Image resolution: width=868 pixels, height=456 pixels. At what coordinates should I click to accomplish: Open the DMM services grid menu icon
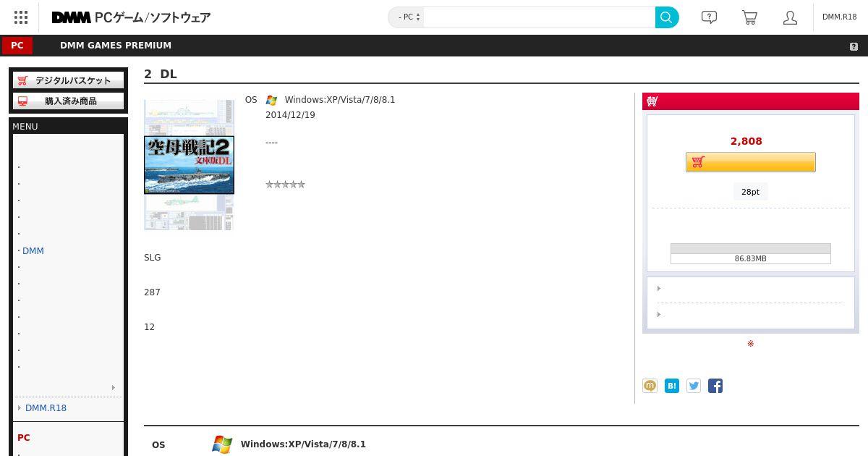click(21, 17)
